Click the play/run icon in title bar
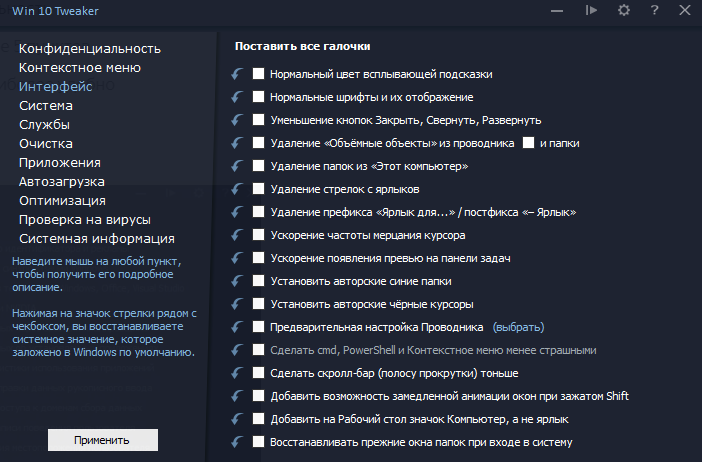Viewport: 702px width, 462px height. click(x=592, y=10)
